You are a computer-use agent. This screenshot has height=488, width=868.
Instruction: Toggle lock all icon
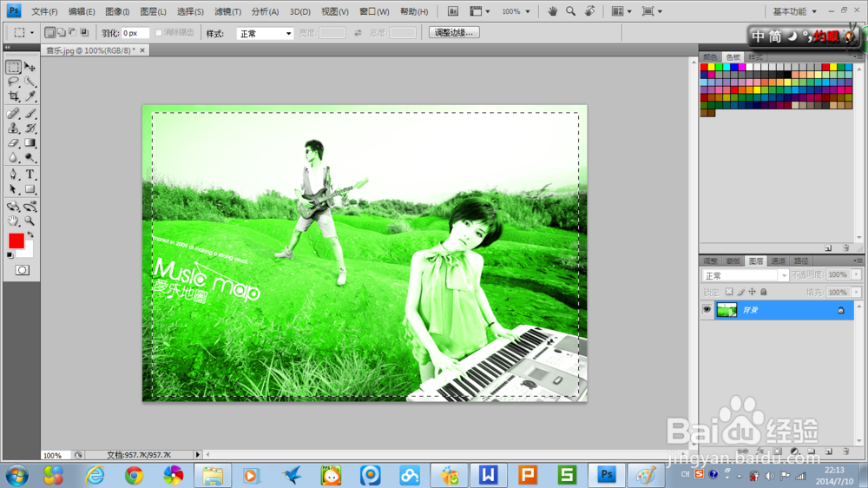click(x=763, y=292)
